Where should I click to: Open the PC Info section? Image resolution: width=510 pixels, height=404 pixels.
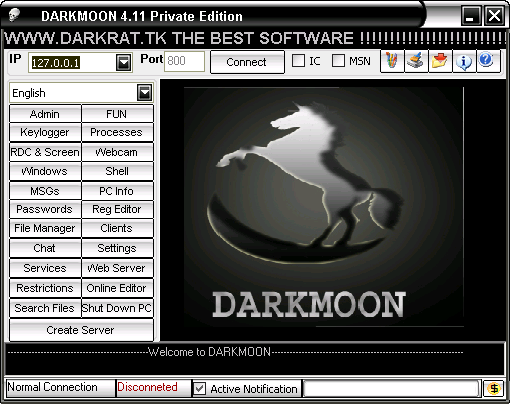[x=117, y=191]
